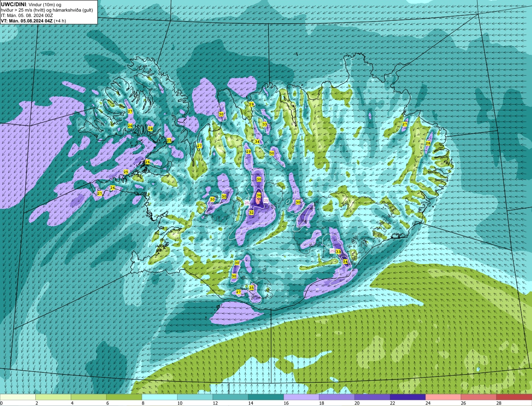Viewport: 532px width, 406px height.
Task: Click the yellow "35" gust label
Action: click(251, 288)
